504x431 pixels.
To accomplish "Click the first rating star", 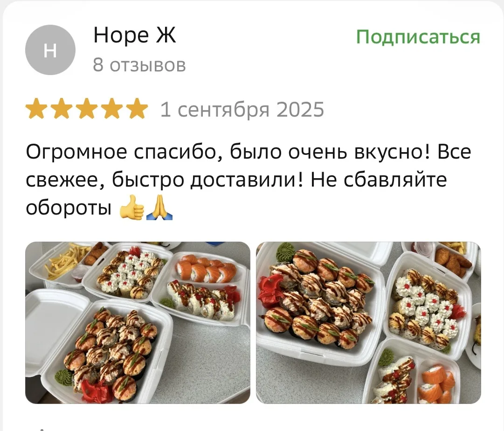I will pyautogui.click(x=36, y=109).
